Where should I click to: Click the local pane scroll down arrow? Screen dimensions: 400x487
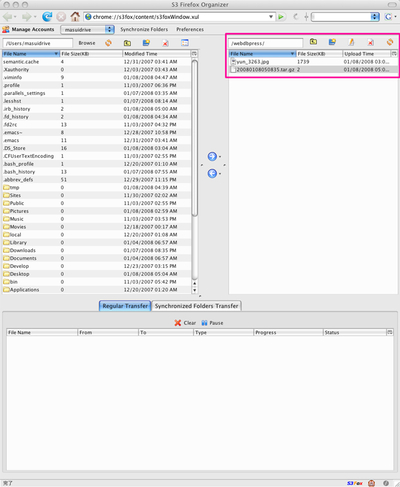pyautogui.click(x=195, y=290)
